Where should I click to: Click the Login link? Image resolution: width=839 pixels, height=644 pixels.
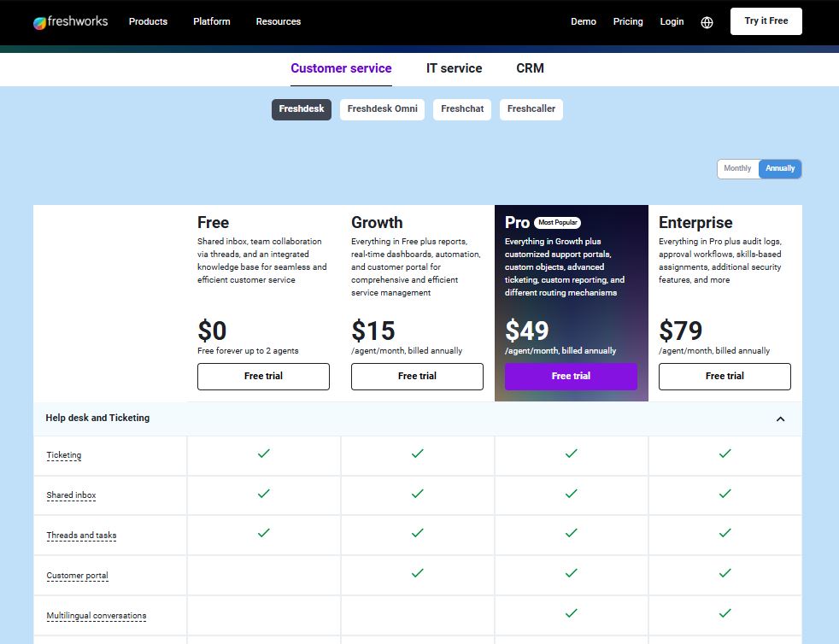coord(672,21)
